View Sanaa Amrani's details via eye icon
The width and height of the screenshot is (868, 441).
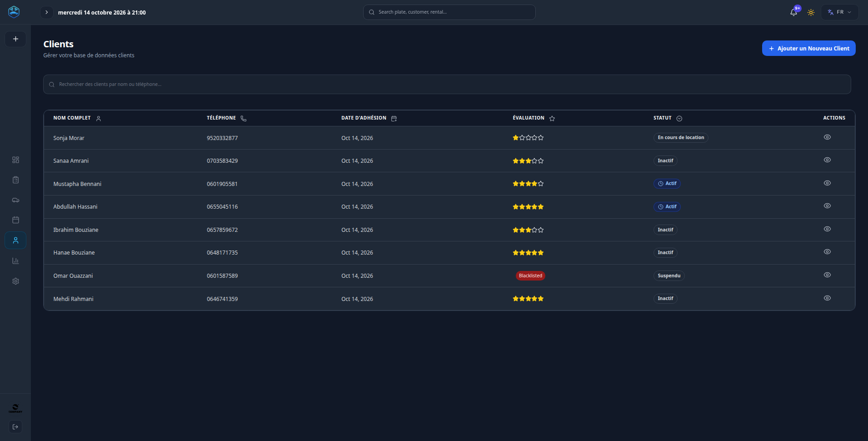[x=827, y=160]
